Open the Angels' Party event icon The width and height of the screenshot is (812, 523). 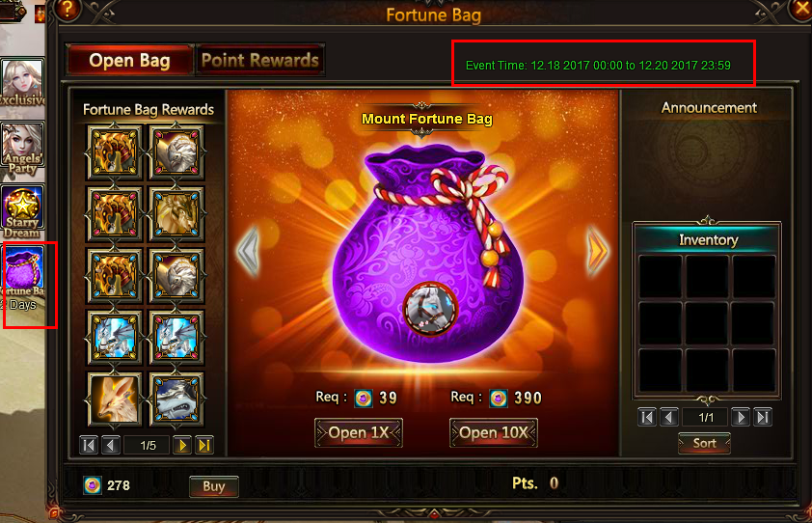pos(22,150)
